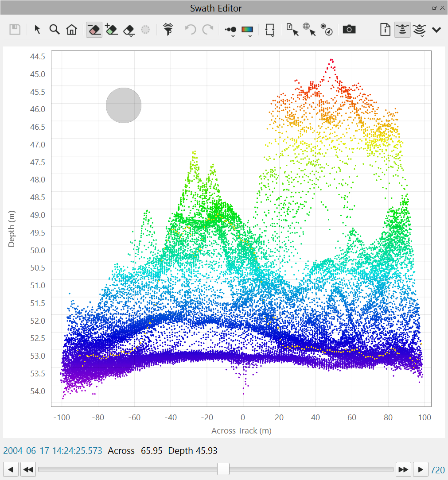Viewport: 448px width, 480px height.
Task: Click the globe with cursor icon
Action: point(309,30)
